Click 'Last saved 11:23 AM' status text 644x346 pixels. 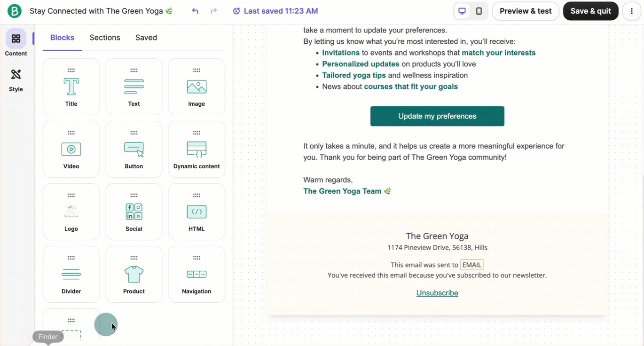281,11
